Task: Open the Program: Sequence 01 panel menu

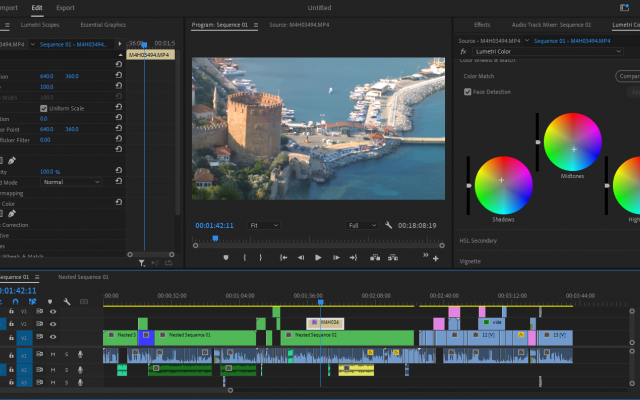Action: tap(256, 25)
